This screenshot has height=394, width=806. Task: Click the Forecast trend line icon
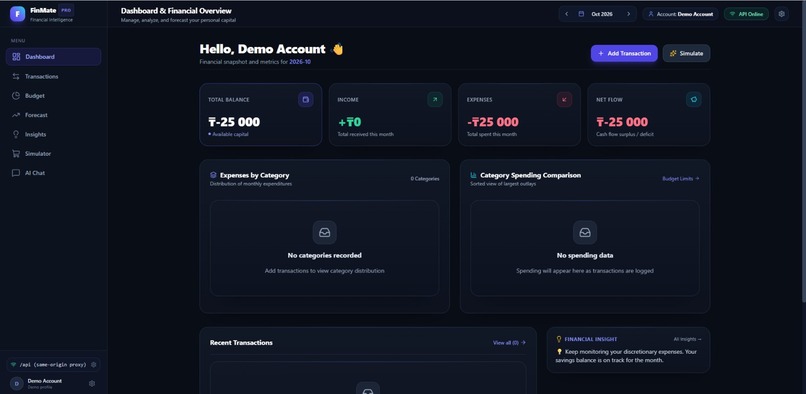[x=16, y=115]
